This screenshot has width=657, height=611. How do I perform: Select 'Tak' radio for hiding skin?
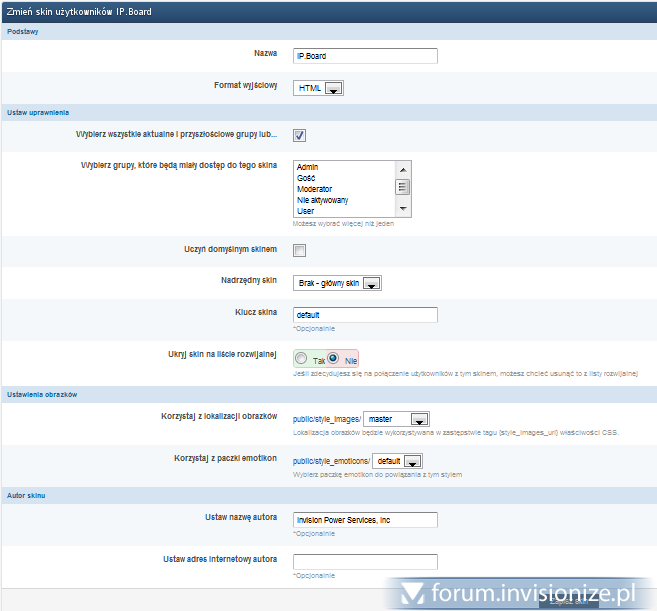tap(302, 357)
